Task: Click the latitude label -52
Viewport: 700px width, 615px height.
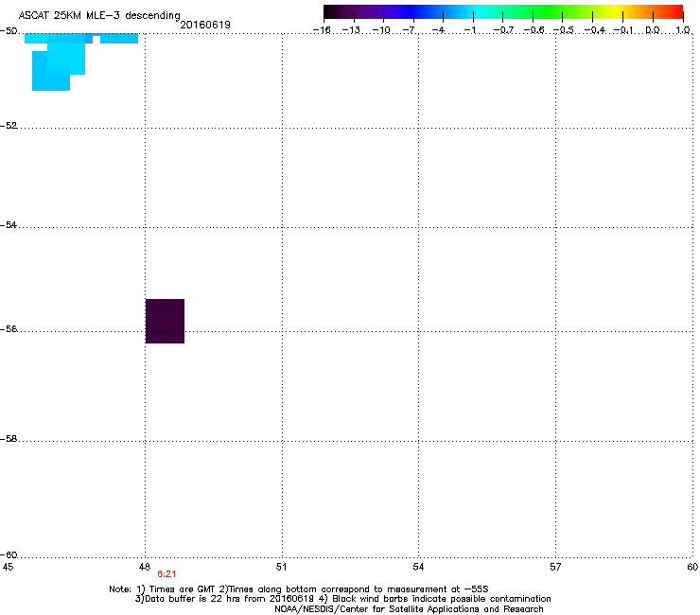Action: 9,126
